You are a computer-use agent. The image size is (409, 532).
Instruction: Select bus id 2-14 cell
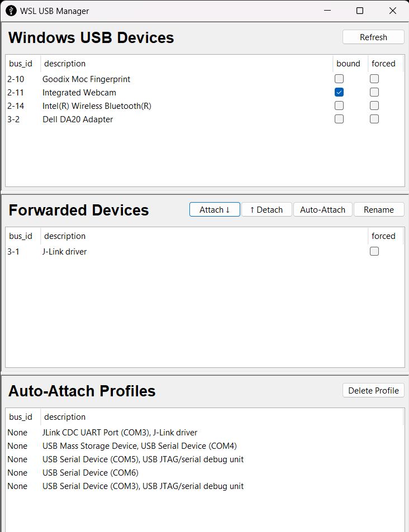pyautogui.click(x=16, y=106)
